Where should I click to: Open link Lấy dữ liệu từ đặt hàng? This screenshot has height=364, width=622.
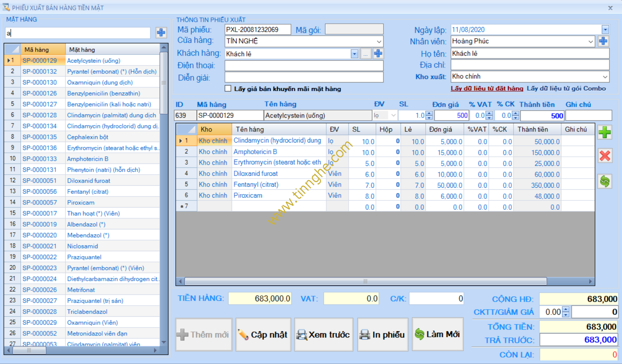point(487,89)
